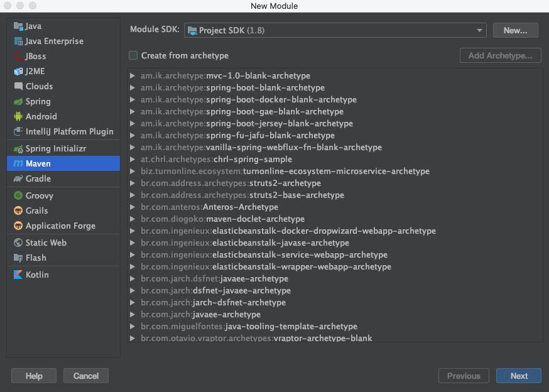Click the Java Enterprise icon
Viewport: 549px width, 392px height.
pos(18,41)
